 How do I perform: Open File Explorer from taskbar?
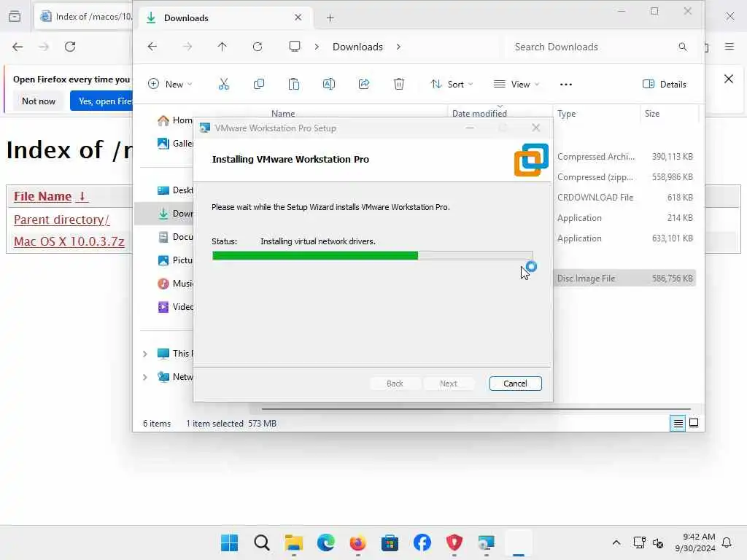click(x=293, y=542)
